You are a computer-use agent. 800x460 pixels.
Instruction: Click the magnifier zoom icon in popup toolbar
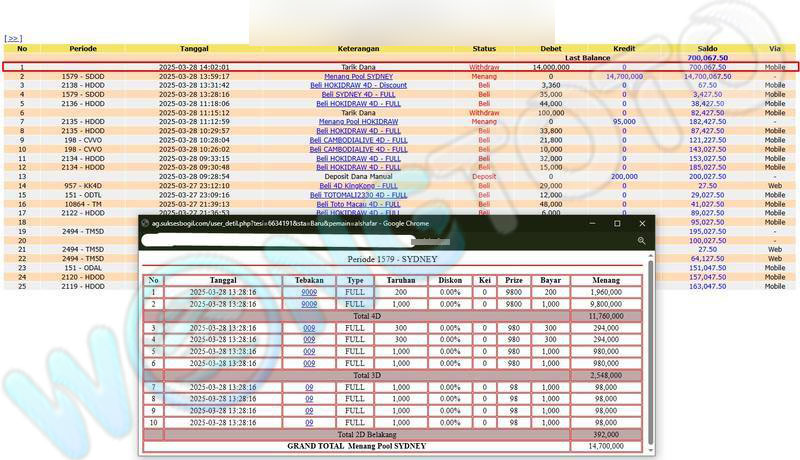click(x=641, y=241)
